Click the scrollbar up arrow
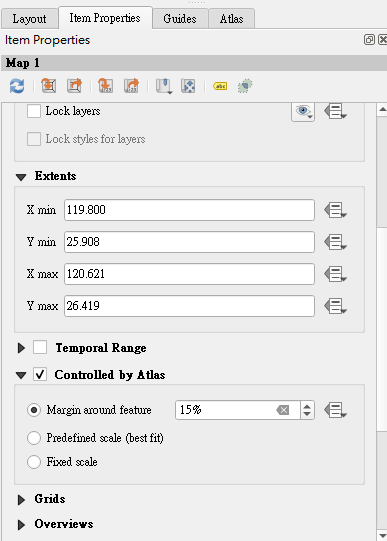387x541 pixels. (382, 110)
